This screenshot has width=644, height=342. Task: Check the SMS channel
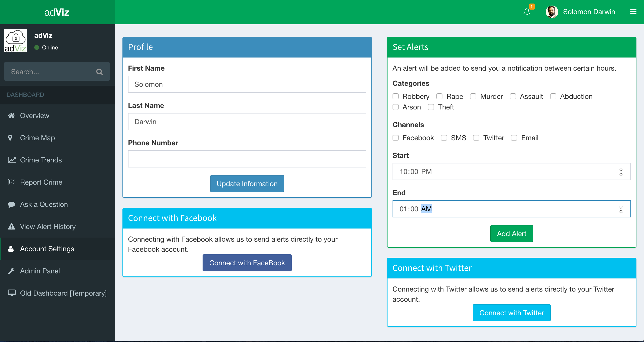click(x=444, y=138)
